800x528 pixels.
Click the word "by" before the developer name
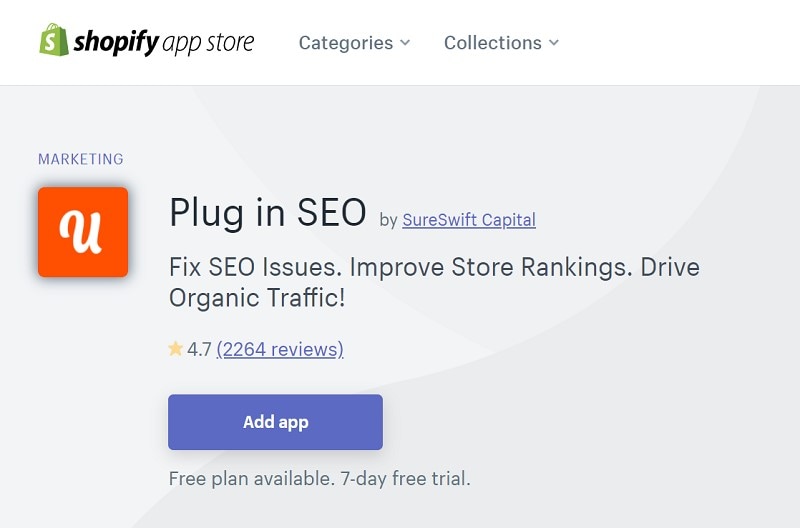coord(389,220)
